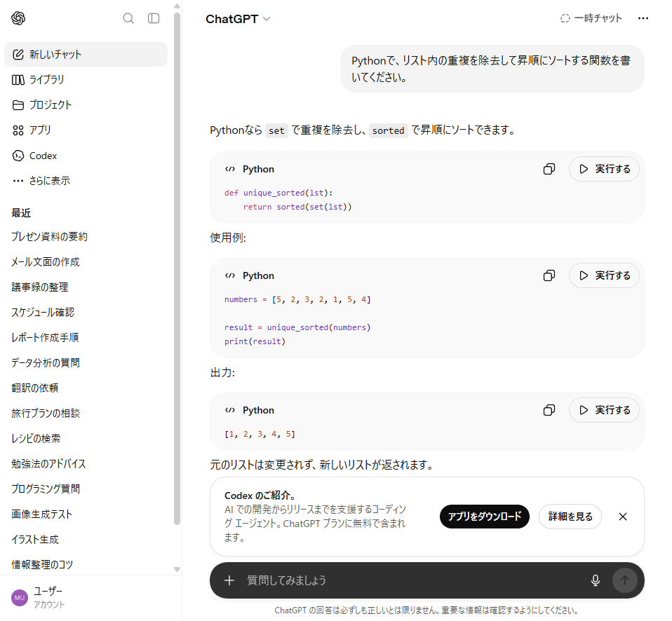The width and height of the screenshot is (672, 621).
Task: Open recent chat プログラミング質問
Action: (x=86, y=489)
